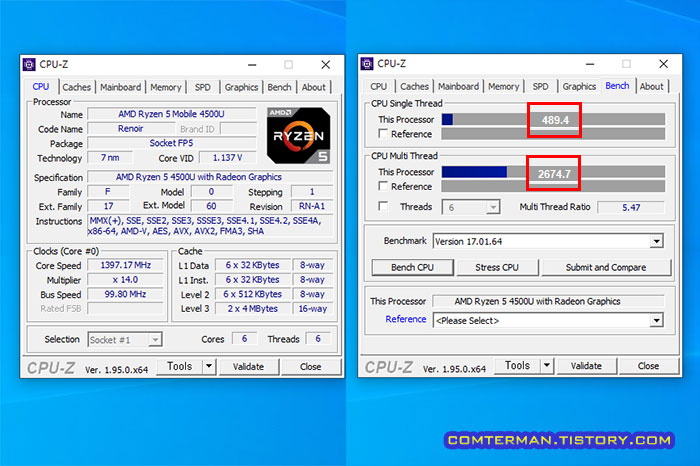Open Benchmark version dropdown
Screen dimensions: 700x466
656,241
